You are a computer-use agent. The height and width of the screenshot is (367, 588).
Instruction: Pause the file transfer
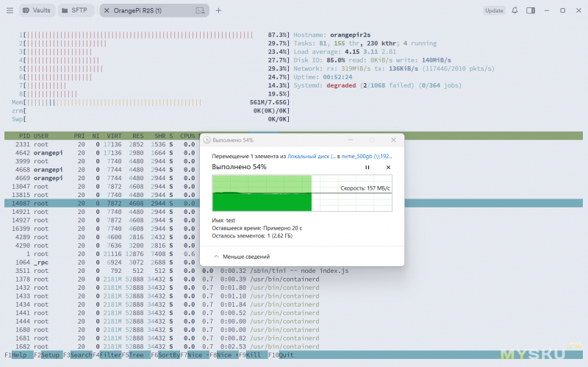coord(367,168)
